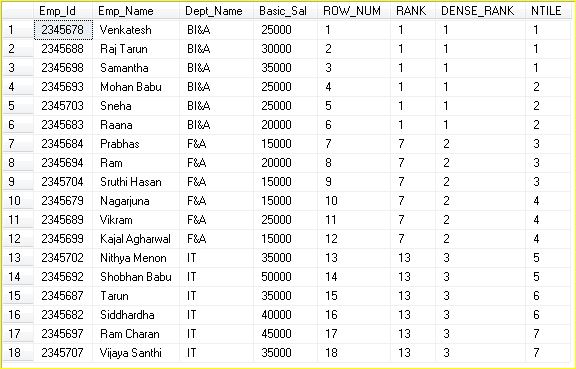Image resolution: width=576 pixels, height=369 pixels.
Task: Select the Emp_Id column header
Action: pos(63,11)
